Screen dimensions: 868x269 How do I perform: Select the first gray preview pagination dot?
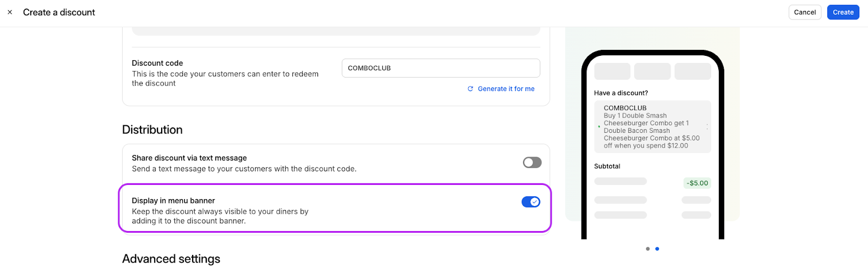648,249
